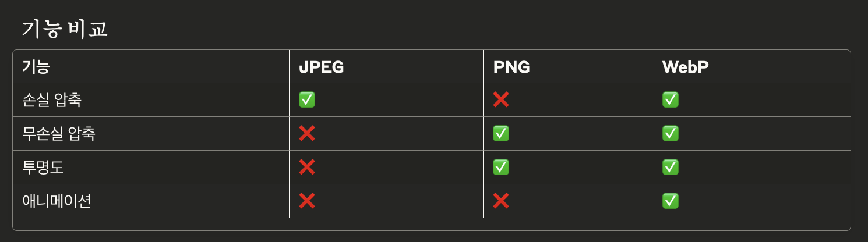The width and height of the screenshot is (868, 242).
Task: Click the WebP animation green checkmark
Action: tap(671, 201)
